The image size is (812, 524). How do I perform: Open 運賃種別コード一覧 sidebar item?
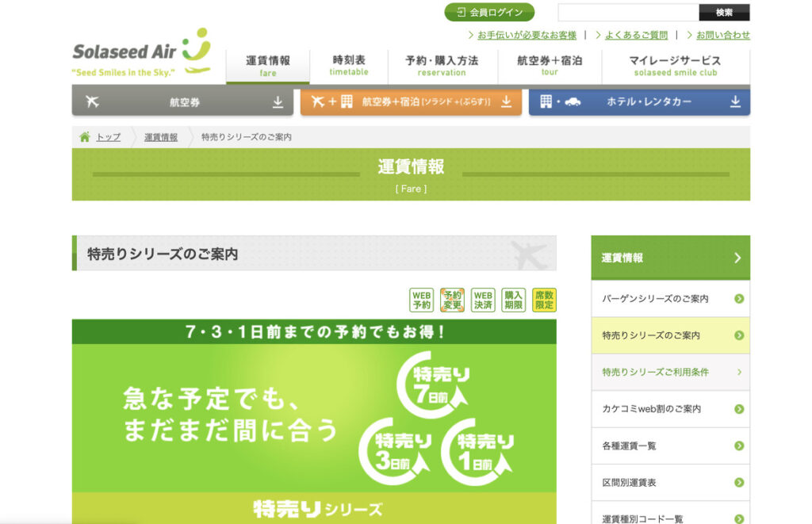(x=671, y=513)
